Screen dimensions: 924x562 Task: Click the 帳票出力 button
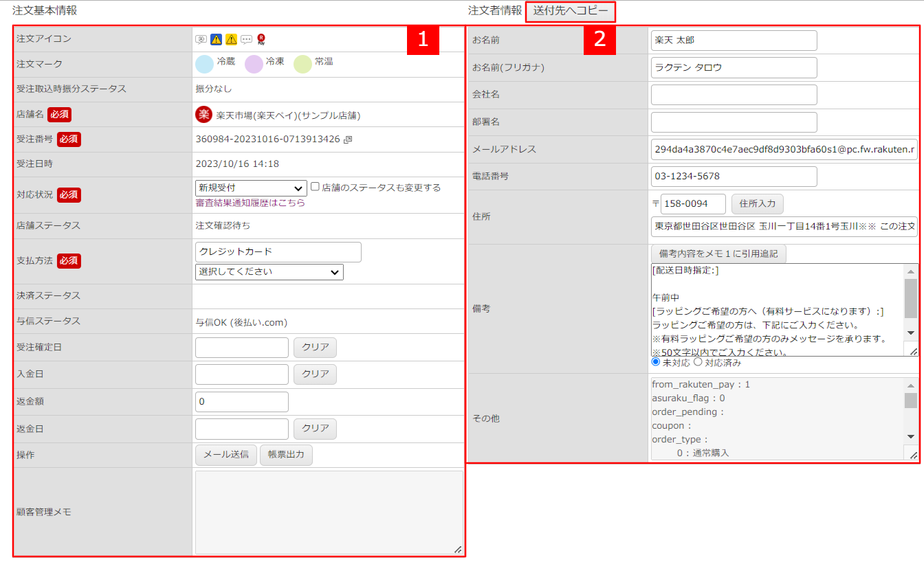point(287,456)
